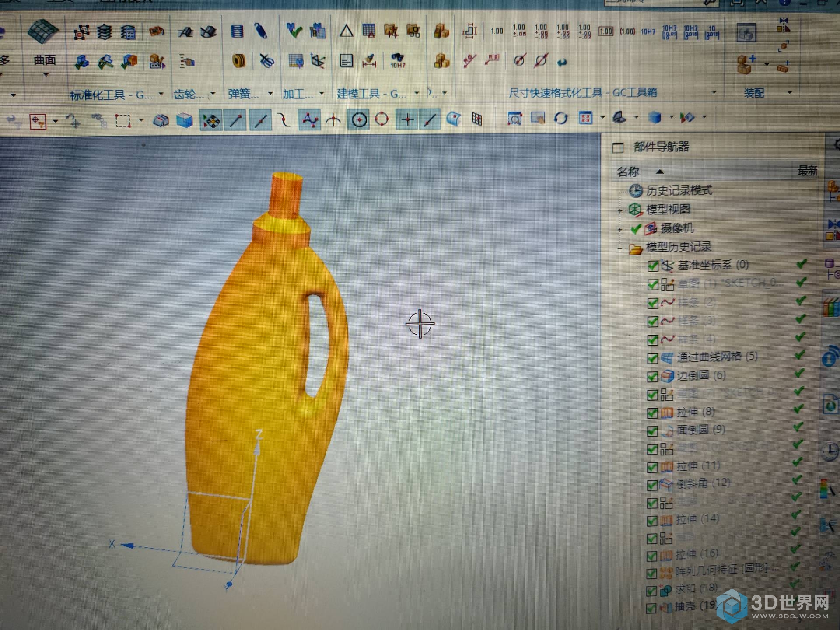Viewport: 840px width, 630px height.
Task: Click the 历史记录模式 clock icon
Action: pos(635,190)
